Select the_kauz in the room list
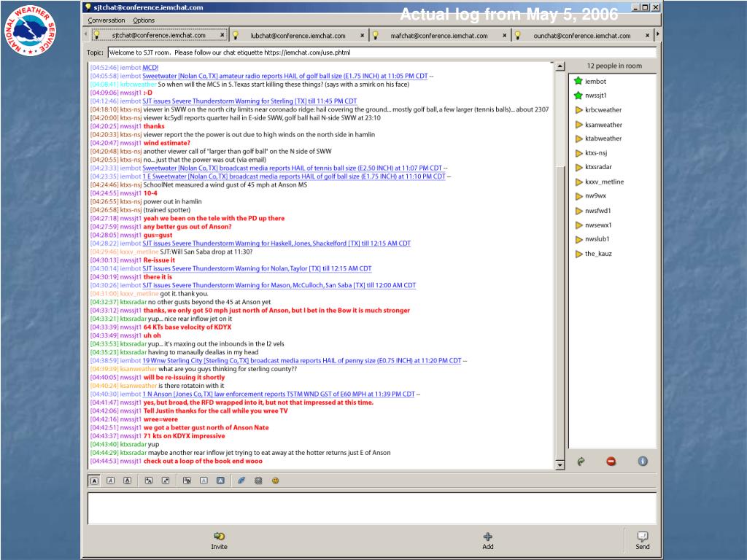The image size is (747, 560). click(598, 253)
